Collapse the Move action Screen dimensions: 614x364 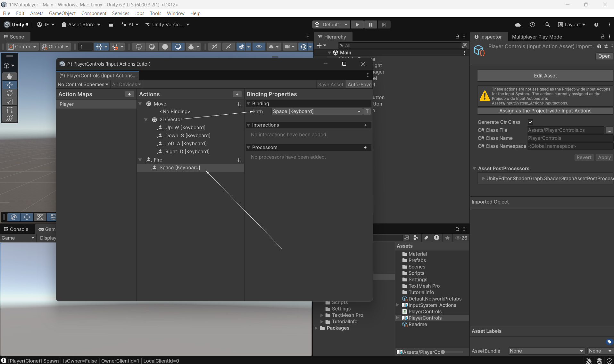(x=140, y=104)
